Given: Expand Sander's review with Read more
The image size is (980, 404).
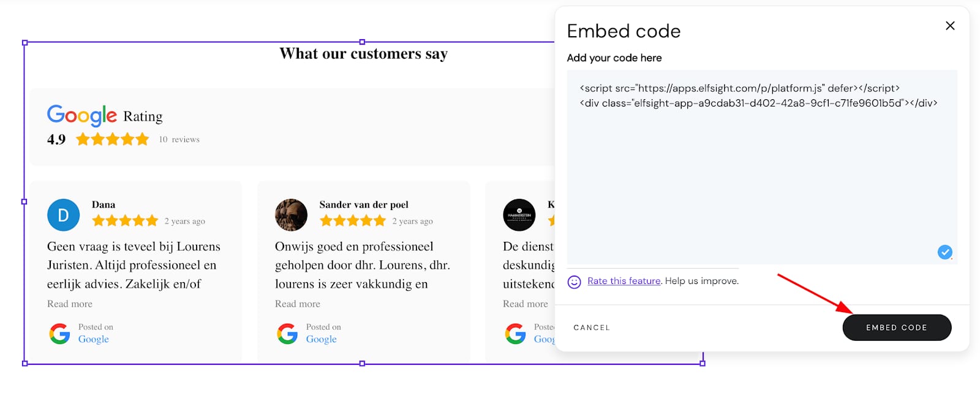Looking at the screenshot, I should tap(298, 304).
